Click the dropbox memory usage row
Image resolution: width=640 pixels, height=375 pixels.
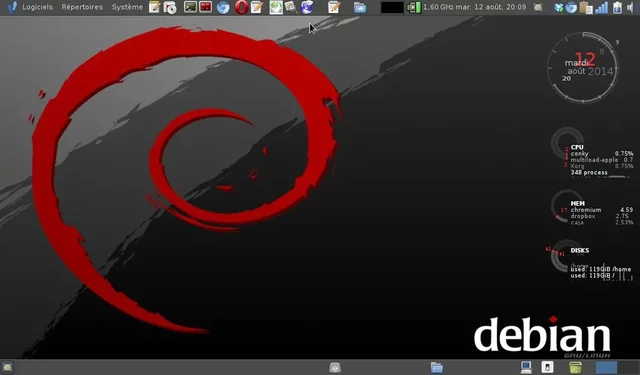coord(599,216)
